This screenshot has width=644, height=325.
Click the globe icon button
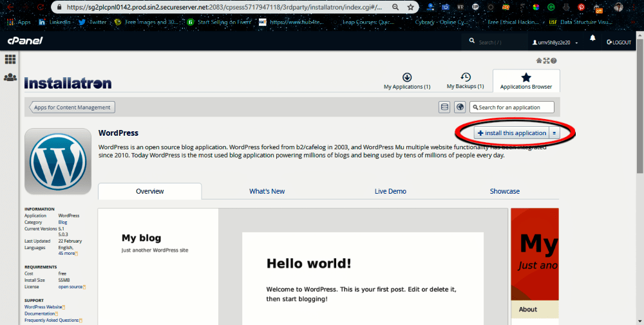click(x=460, y=107)
